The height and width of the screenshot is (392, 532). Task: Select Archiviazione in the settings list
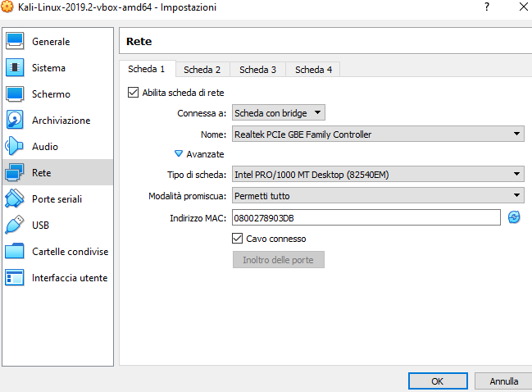click(x=57, y=121)
